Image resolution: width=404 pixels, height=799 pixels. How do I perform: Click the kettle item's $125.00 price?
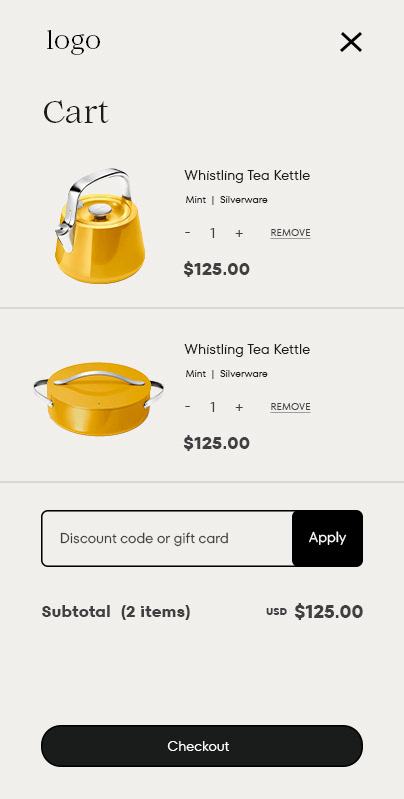point(217,269)
